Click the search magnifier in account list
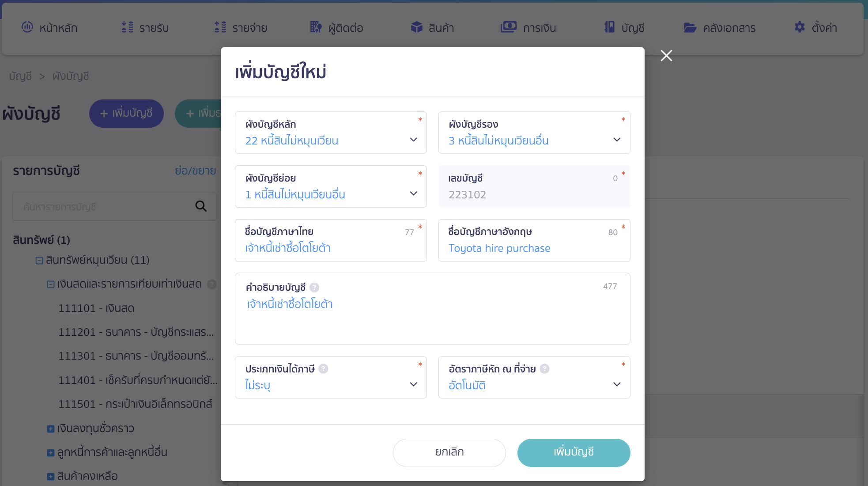 click(x=201, y=206)
